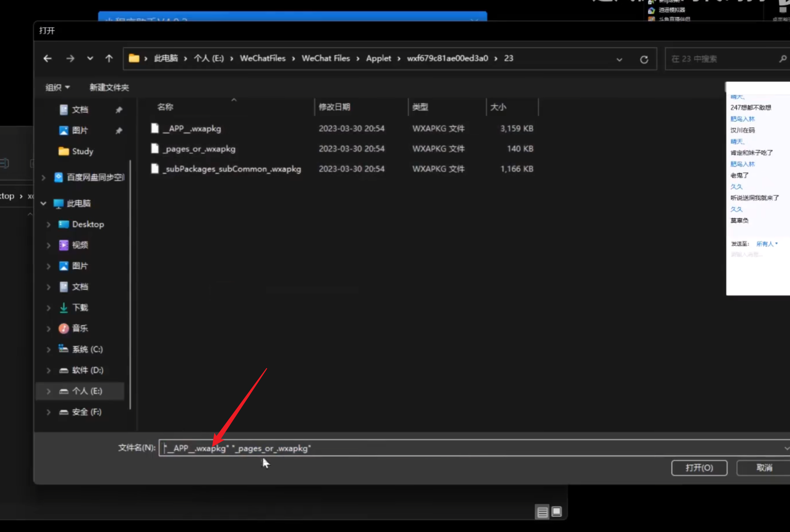Cancel the open file dialog
This screenshot has height=532, width=790.
(764, 468)
